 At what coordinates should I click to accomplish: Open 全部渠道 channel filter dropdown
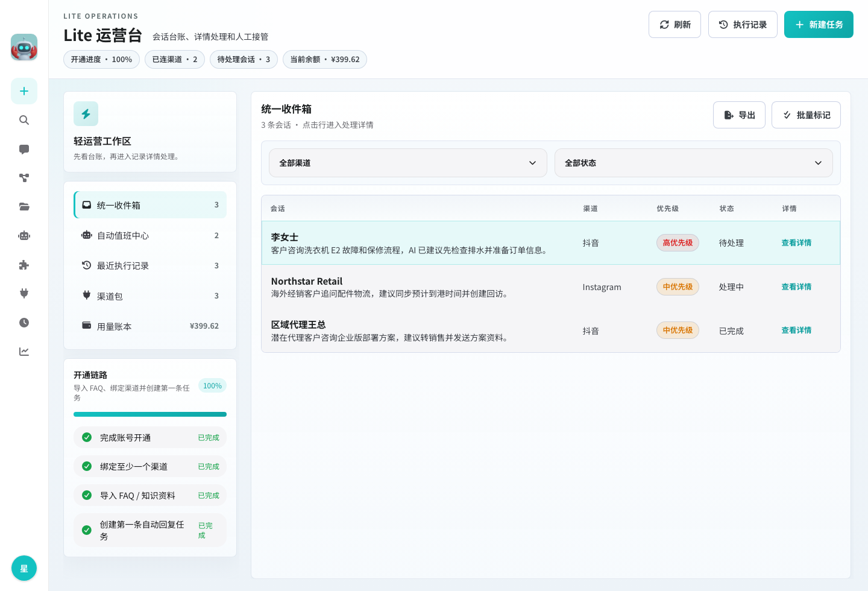(x=408, y=163)
